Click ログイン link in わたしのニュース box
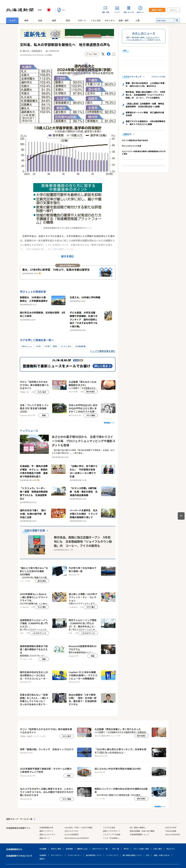 tap(151, 37)
